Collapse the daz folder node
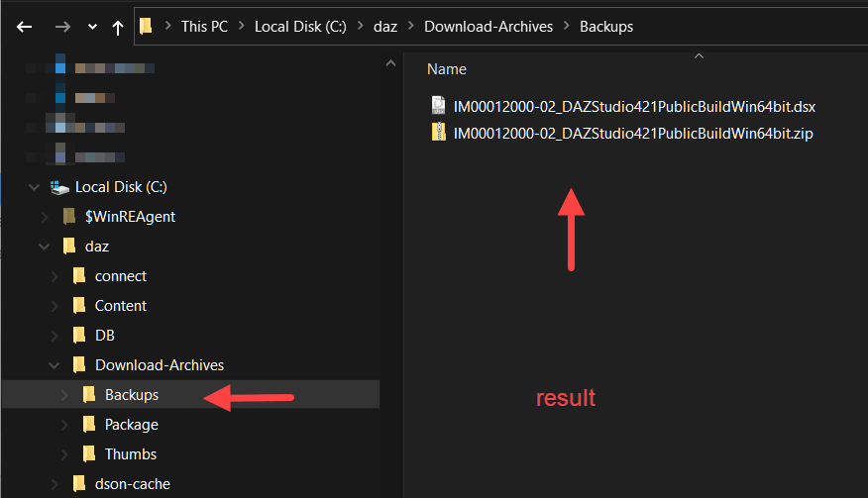Screen dimensions: 868x498 pyautogui.click(x=45, y=247)
